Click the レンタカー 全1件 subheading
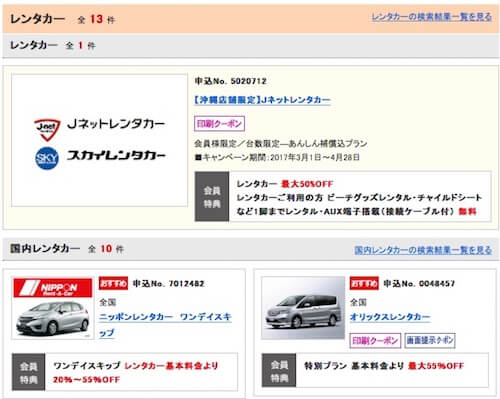The height and width of the screenshot is (399, 500). coord(53,45)
